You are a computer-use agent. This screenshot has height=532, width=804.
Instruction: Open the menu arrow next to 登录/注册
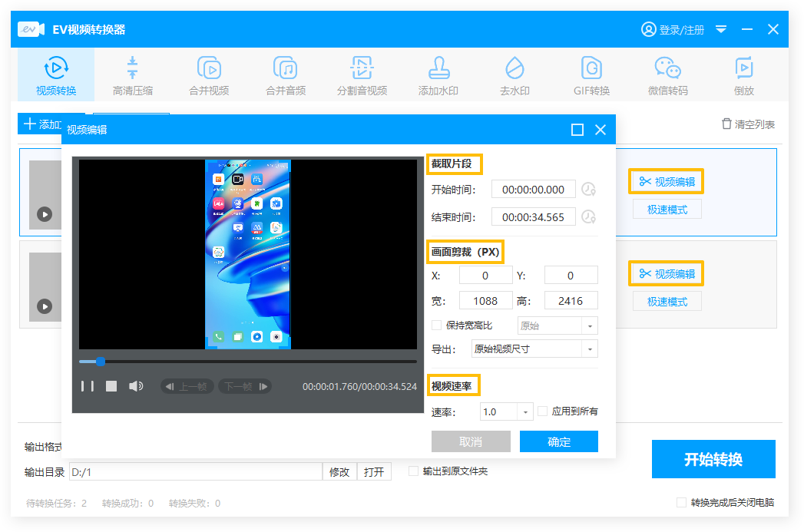(x=721, y=29)
